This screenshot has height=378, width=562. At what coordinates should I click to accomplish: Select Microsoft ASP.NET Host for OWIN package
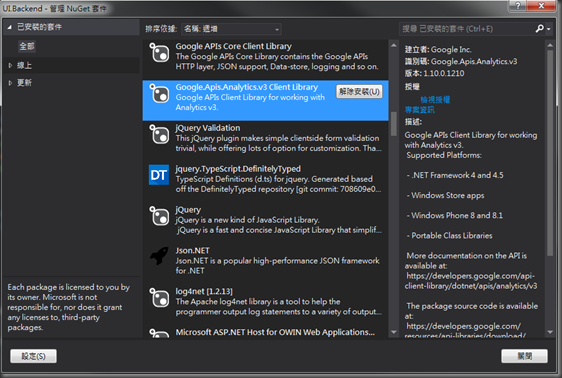pos(275,332)
